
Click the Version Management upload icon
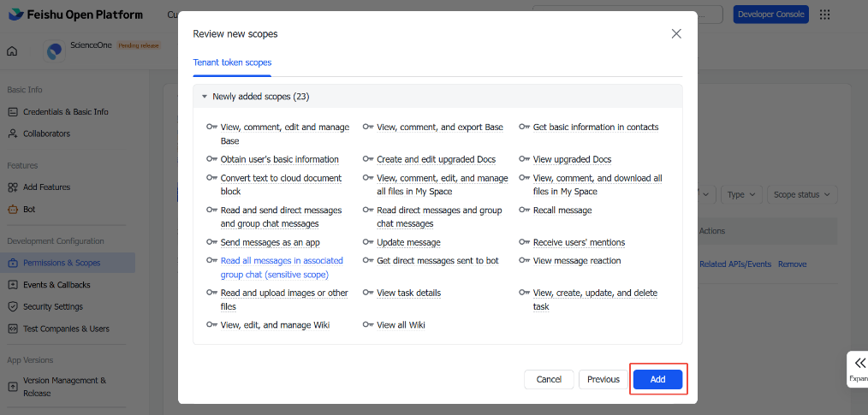point(13,386)
